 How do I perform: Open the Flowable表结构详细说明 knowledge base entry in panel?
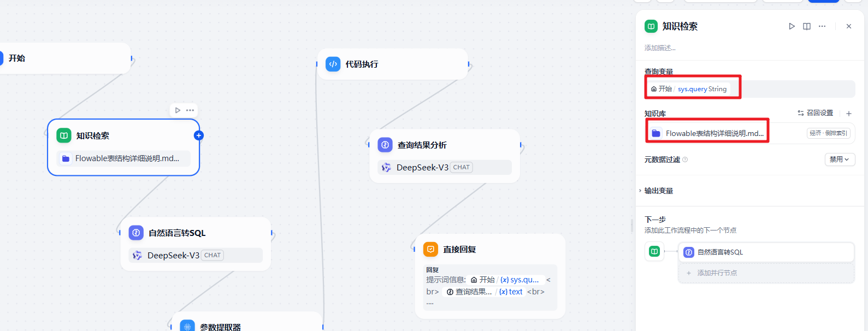coord(714,133)
